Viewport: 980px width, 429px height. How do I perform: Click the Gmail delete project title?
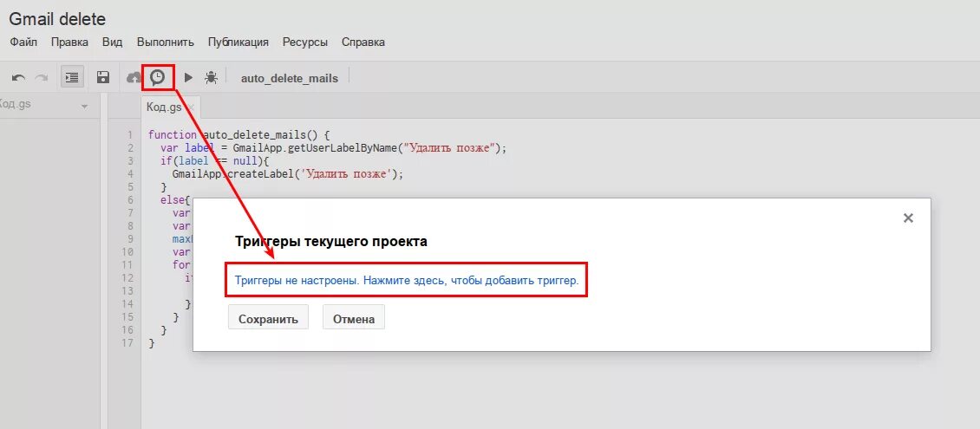coord(57,19)
